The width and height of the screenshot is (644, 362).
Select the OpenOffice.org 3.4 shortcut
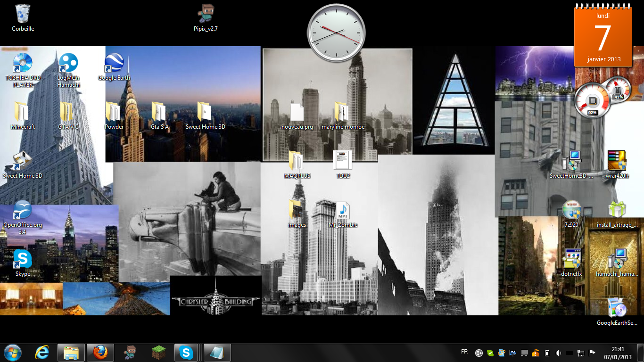point(23,217)
